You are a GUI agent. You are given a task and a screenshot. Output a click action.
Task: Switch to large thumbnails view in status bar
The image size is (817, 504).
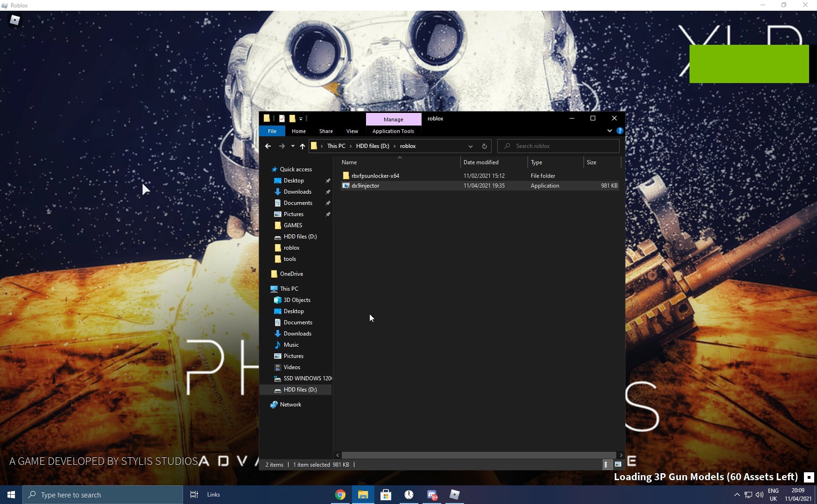pos(618,464)
